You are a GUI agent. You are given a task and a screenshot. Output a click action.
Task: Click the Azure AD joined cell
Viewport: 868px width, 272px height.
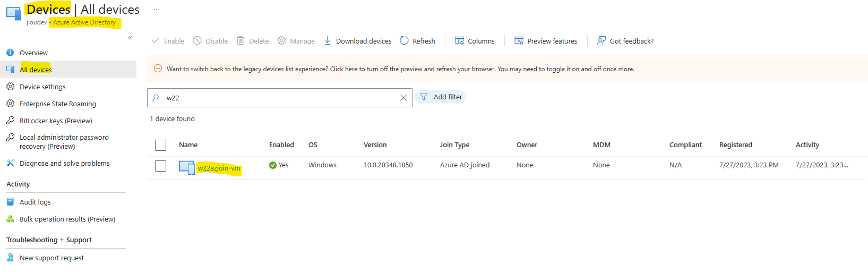(x=465, y=165)
